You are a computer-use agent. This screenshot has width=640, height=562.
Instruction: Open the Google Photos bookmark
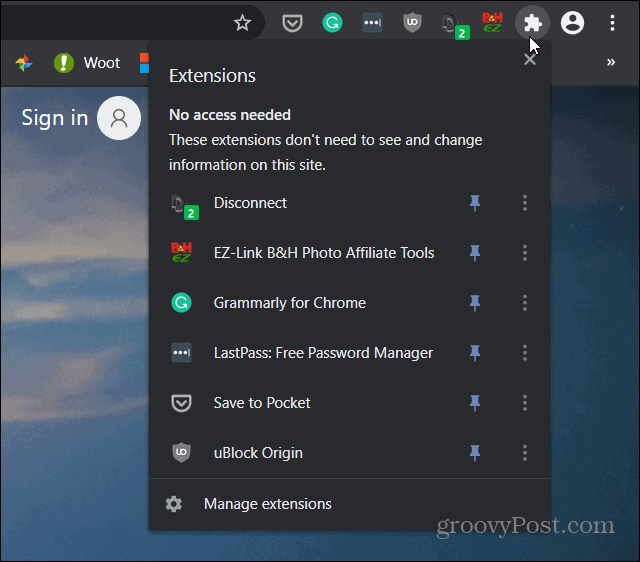pos(24,63)
